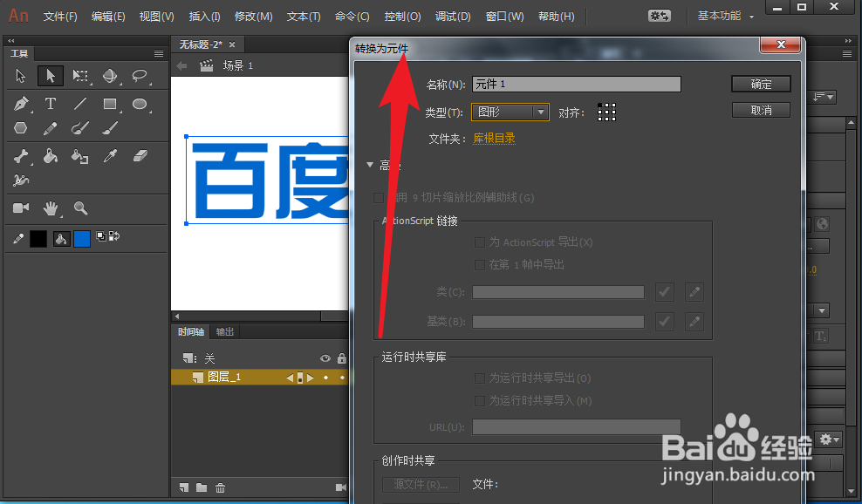This screenshot has height=504, width=862.
Task: Enable import for runtime sharing checkbox
Action: point(479,401)
